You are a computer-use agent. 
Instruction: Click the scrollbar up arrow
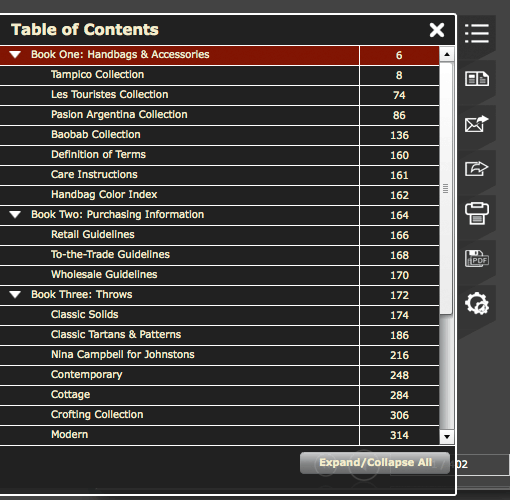coord(447,54)
